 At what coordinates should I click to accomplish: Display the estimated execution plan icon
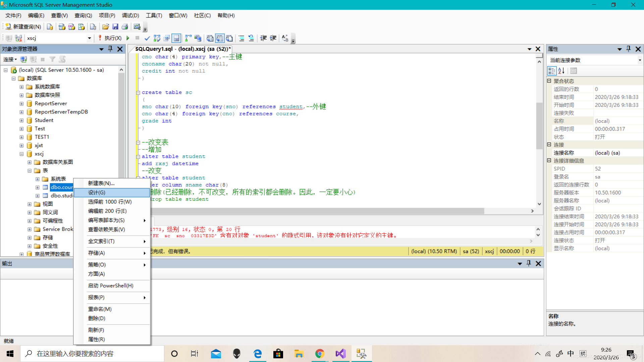pos(157,38)
